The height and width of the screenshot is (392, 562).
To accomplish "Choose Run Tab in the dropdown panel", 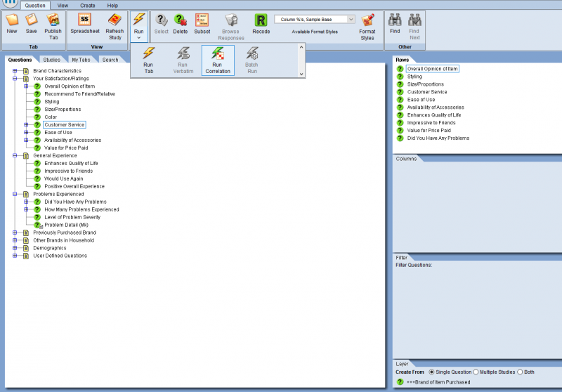I will pos(148,60).
